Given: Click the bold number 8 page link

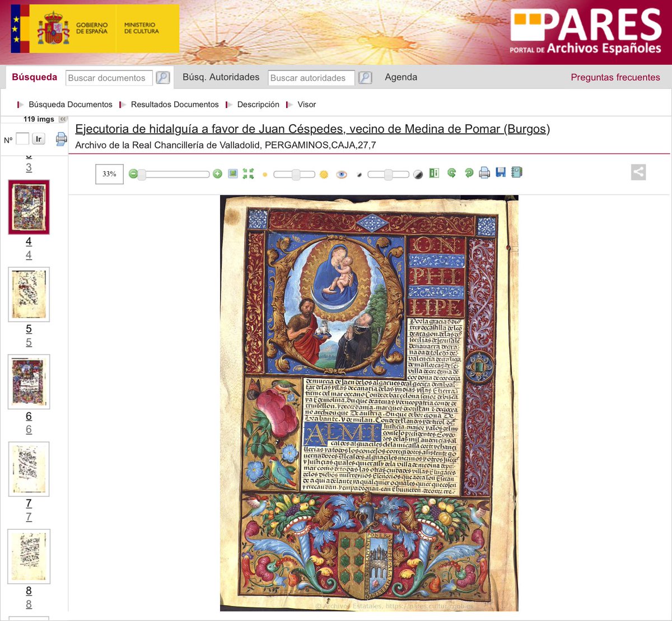Looking at the screenshot, I should [29, 591].
